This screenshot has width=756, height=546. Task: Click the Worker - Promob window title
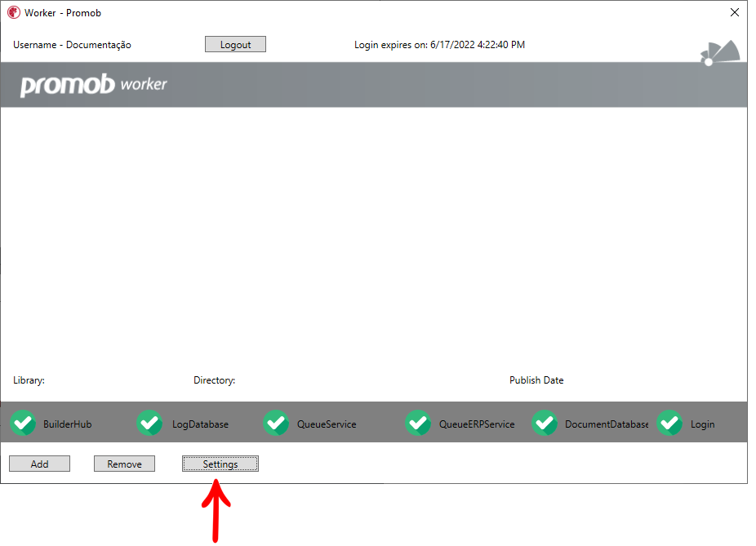click(x=63, y=13)
